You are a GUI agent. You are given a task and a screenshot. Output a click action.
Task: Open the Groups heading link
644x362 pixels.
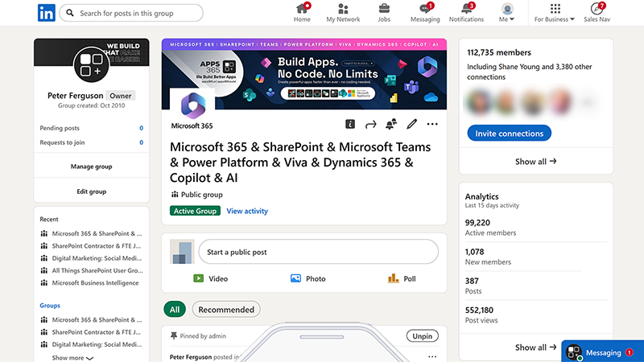click(50, 306)
